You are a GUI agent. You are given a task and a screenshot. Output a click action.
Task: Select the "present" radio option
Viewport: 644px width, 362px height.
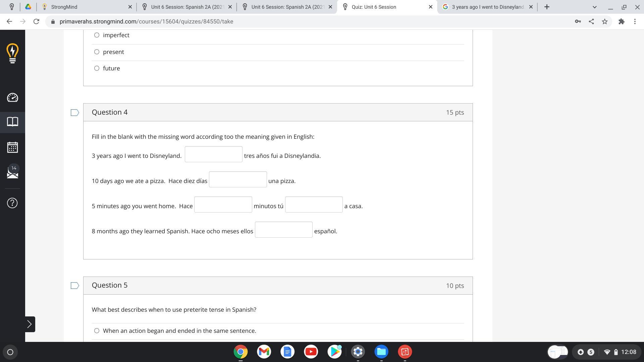tap(97, 52)
